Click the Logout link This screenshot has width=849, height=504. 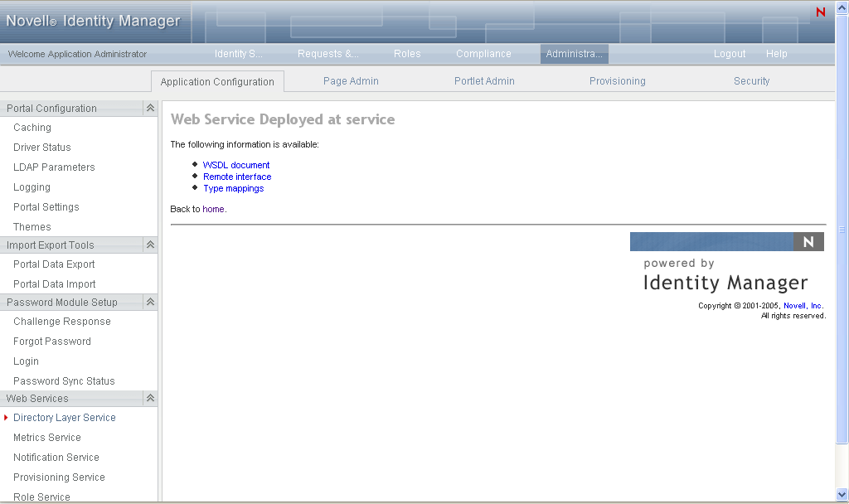(730, 54)
